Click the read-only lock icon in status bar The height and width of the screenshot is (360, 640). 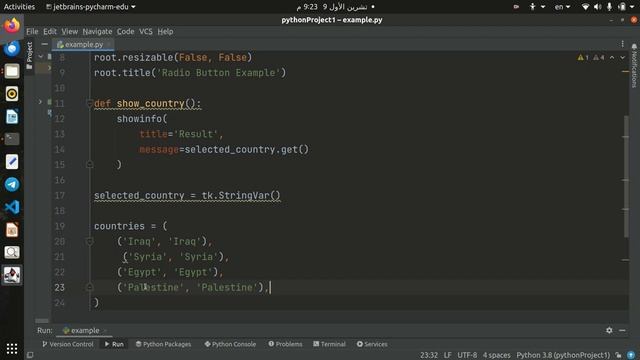click(x=618, y=355)
